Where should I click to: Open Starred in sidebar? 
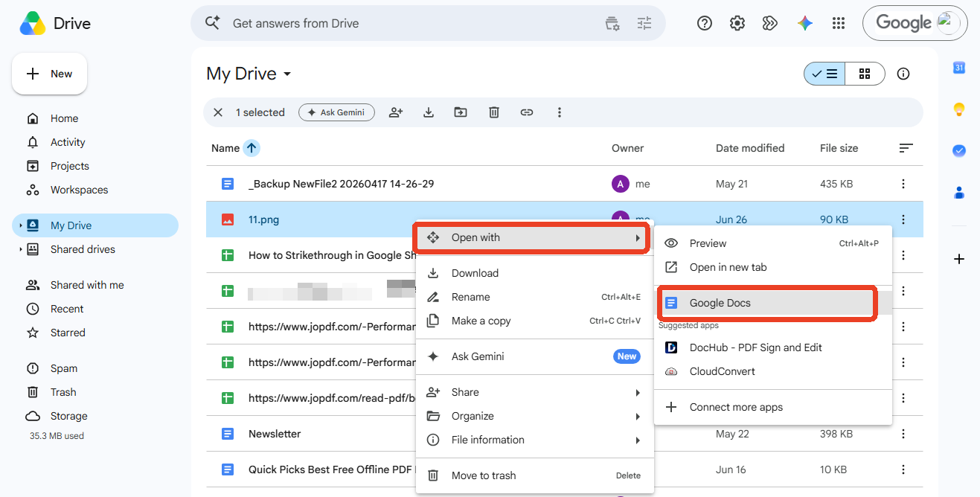click(x=95, y=333)
